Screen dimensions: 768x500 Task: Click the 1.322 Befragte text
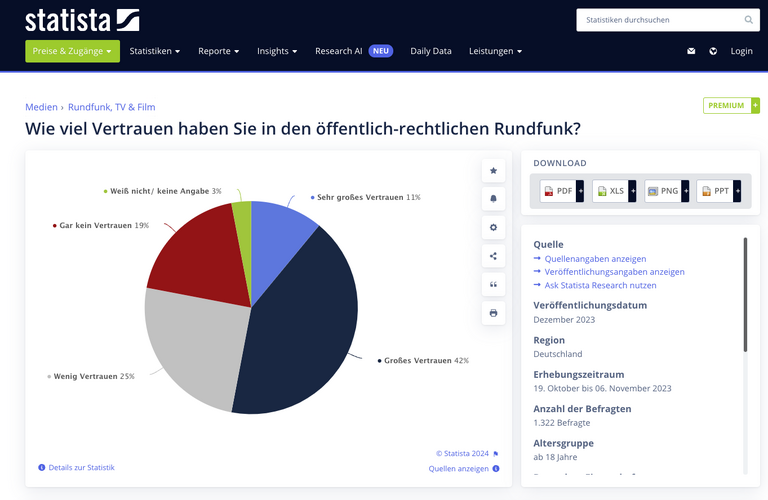tap(562, 423)
